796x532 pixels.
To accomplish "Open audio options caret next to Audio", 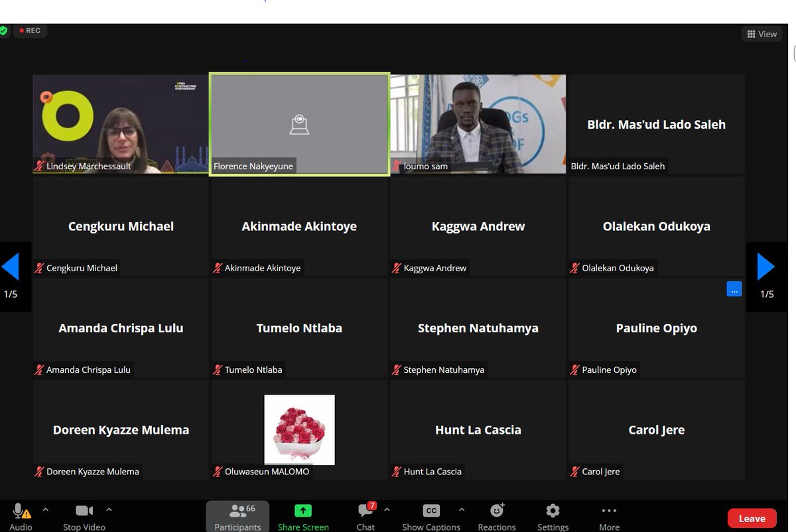I will coord(45,510).
